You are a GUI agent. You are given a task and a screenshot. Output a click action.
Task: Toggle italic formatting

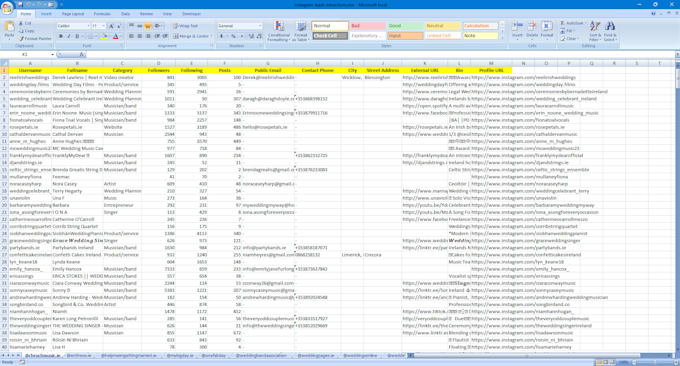(69, 36)
